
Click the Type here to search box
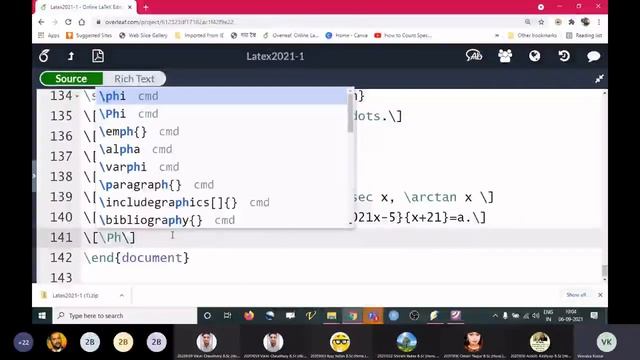tap(124, 316)
